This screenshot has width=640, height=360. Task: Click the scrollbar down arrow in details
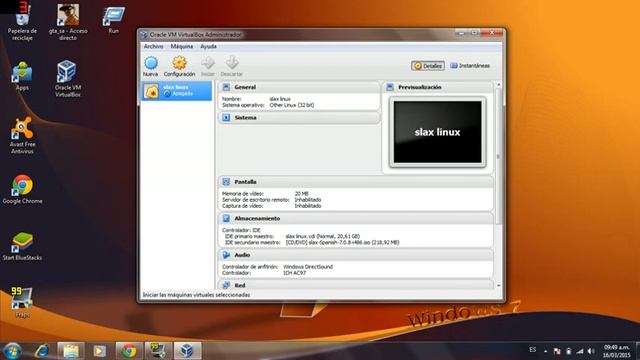pos(498,286)
